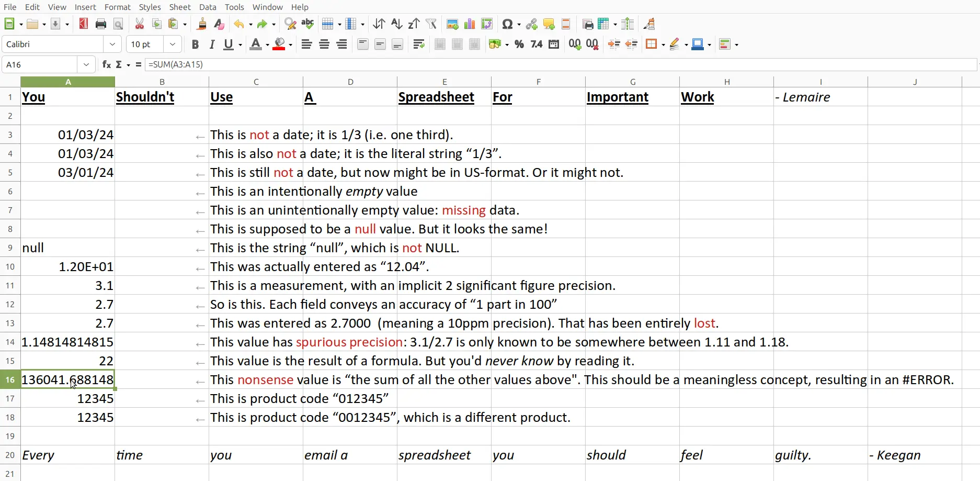
Task: Export directly as PDF
Action: tap(84, 24)
